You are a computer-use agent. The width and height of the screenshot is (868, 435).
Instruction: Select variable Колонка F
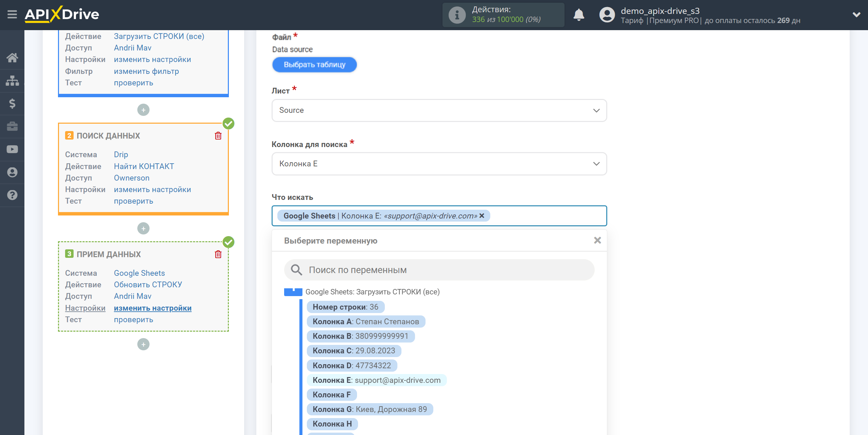coord(332,395)
